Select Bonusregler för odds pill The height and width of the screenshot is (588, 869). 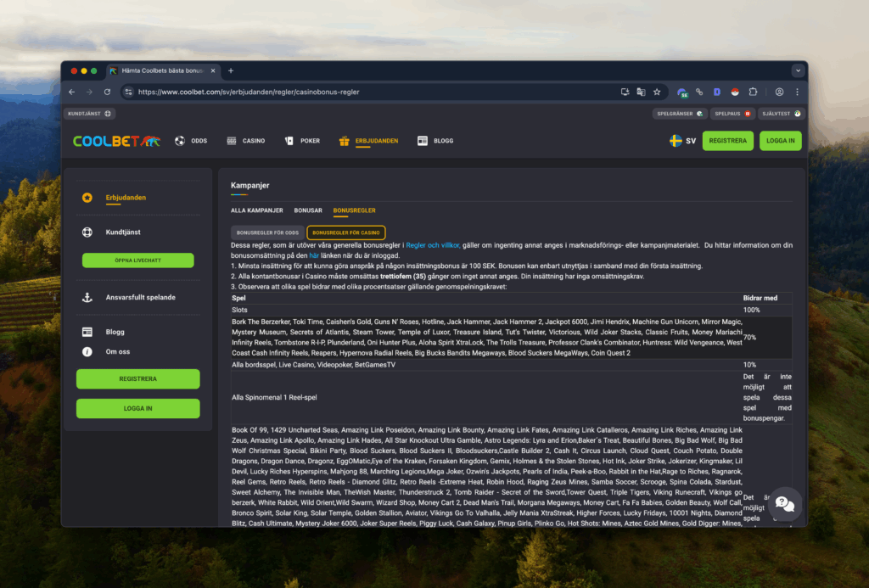click(267, 232)
